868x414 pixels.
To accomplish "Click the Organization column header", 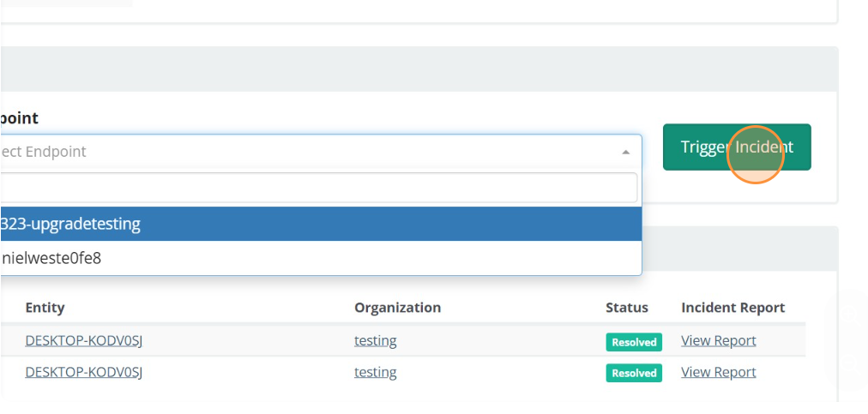I will click(397, 307).
